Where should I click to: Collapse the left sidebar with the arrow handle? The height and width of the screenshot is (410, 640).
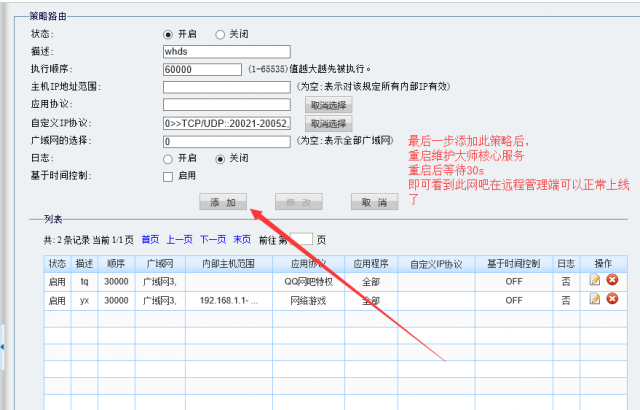[3, 346]
